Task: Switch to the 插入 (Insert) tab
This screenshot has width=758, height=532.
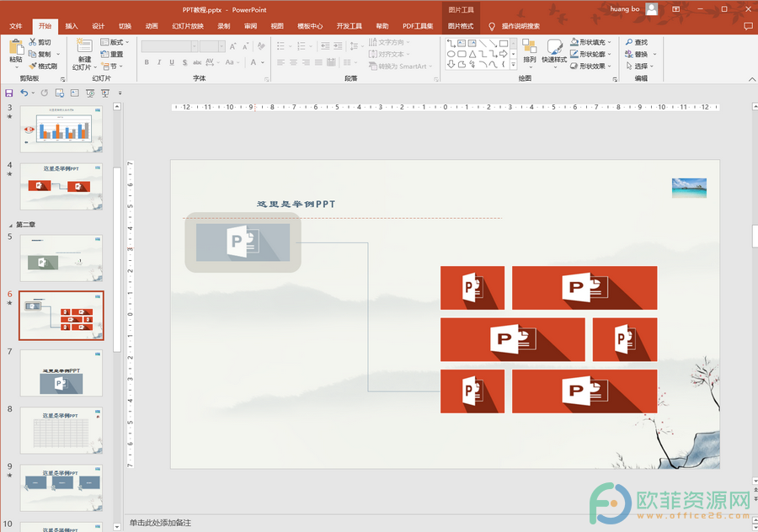Action: [x=72, y=26]
